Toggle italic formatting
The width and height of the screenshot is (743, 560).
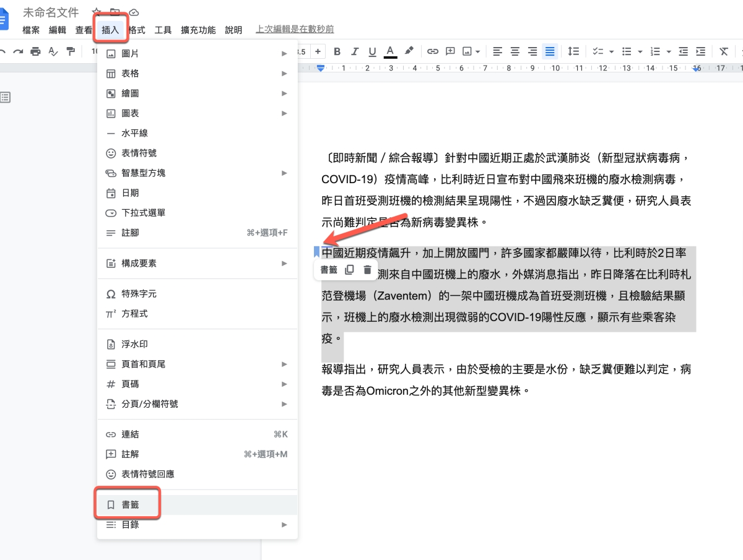355,51
